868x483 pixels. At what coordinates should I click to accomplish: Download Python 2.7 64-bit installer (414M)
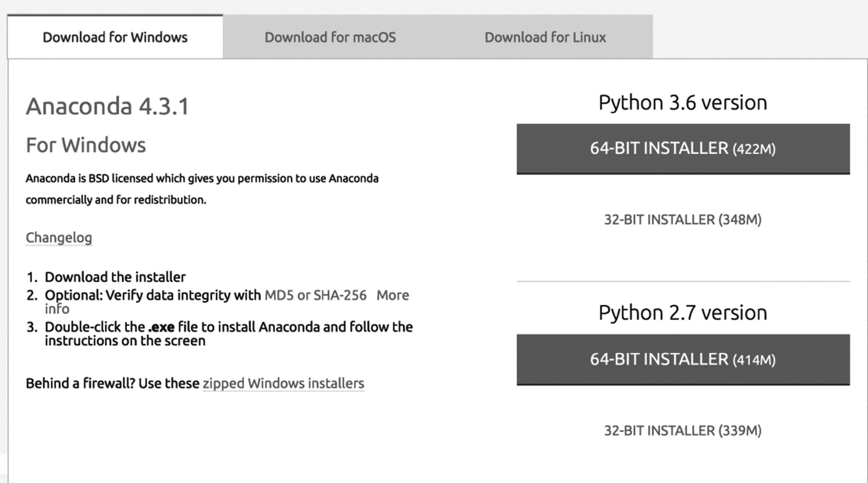click(x=683, y=360)
